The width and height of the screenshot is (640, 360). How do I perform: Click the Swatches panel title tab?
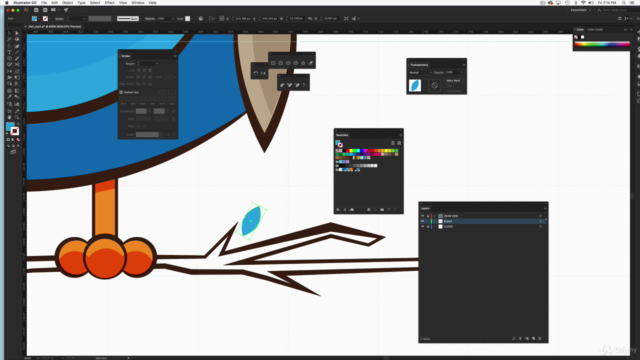click(342, 135)
